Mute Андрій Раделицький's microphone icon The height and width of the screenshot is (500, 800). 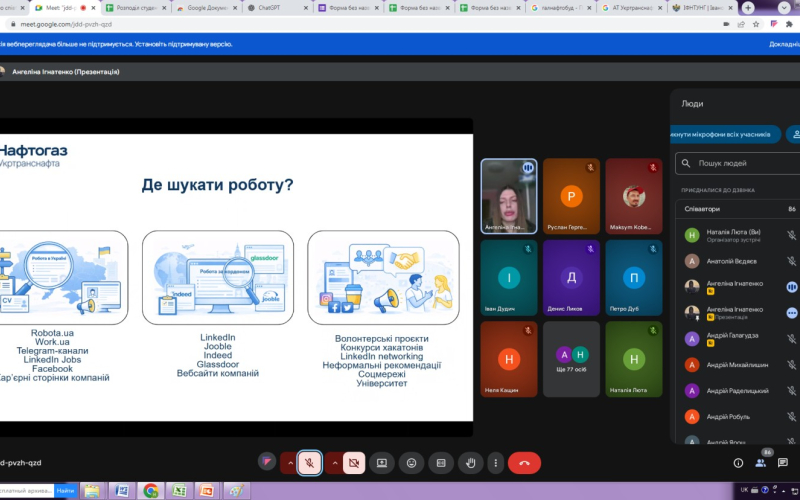tap(791, 391)
